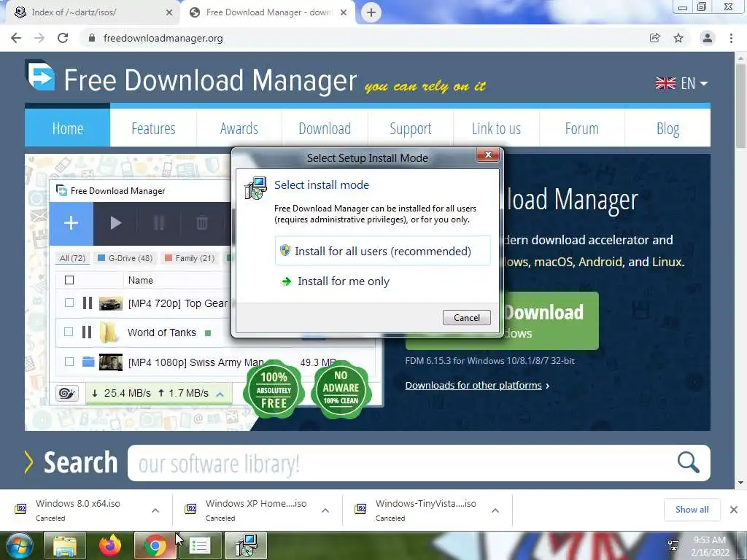
Task: Click the trash delete icon in FDM preview
Action: point(202,223)
